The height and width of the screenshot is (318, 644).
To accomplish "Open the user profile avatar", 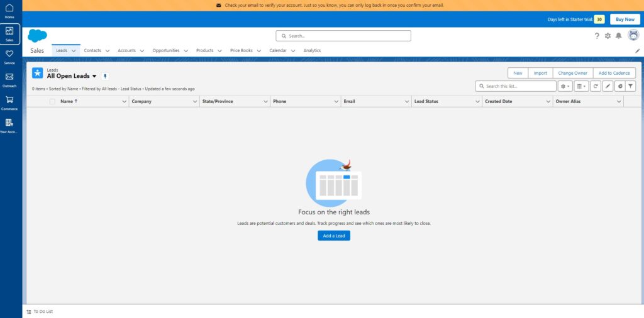I will click(633, 35).
